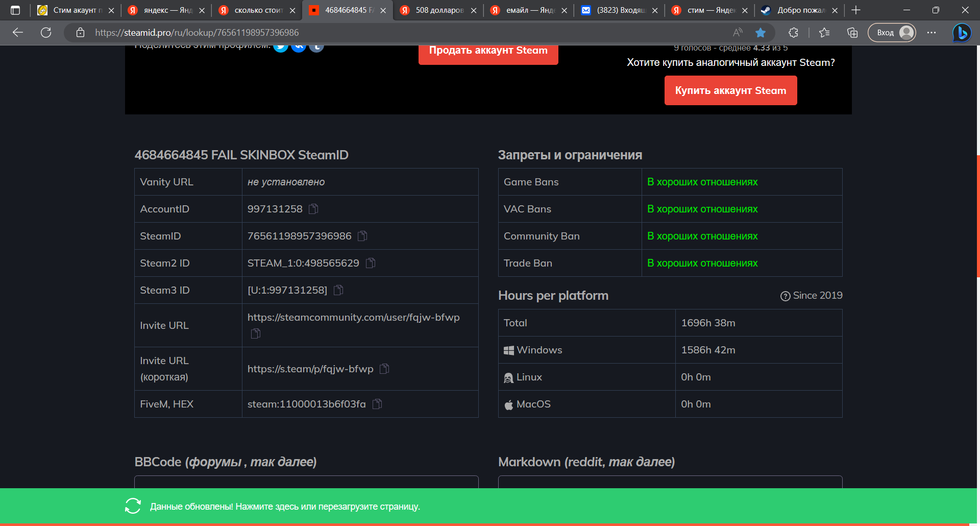Copy the Steam2 ID value
980x526 pixels.
pos(371,263)
